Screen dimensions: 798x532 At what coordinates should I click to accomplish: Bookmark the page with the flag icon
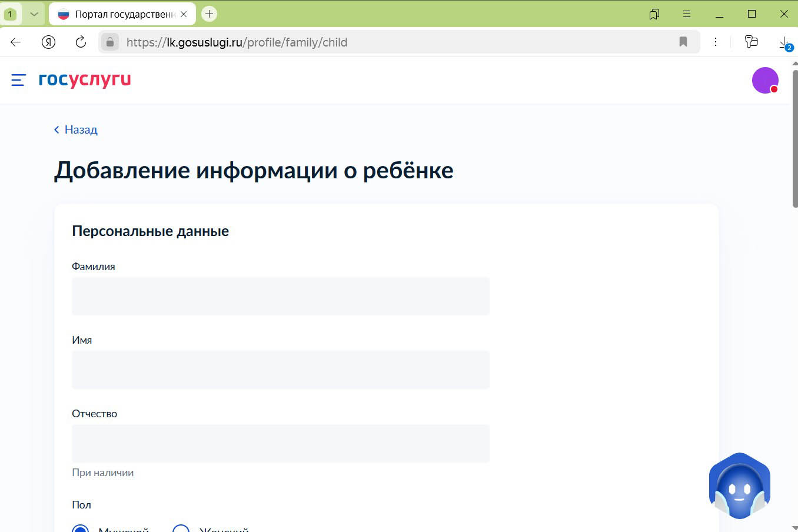683,42
